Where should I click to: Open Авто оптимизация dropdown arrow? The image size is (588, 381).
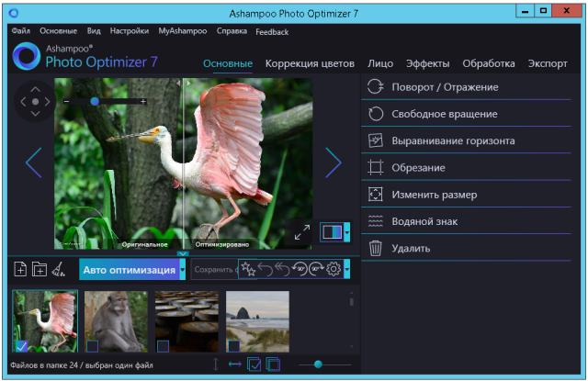183,269
